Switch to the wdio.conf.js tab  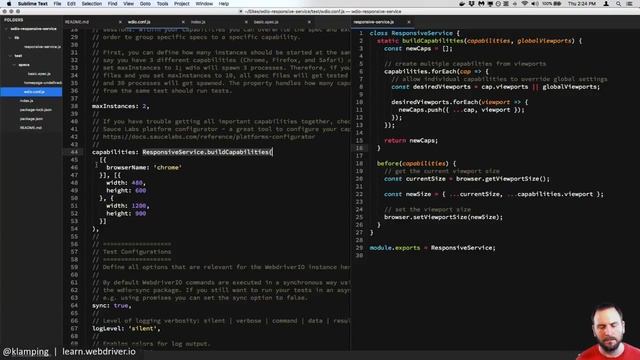click(139, 22)
